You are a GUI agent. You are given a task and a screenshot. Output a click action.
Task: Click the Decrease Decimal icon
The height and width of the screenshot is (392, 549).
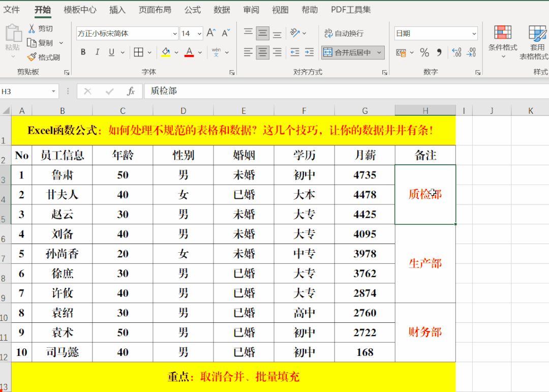click(471, 53)
